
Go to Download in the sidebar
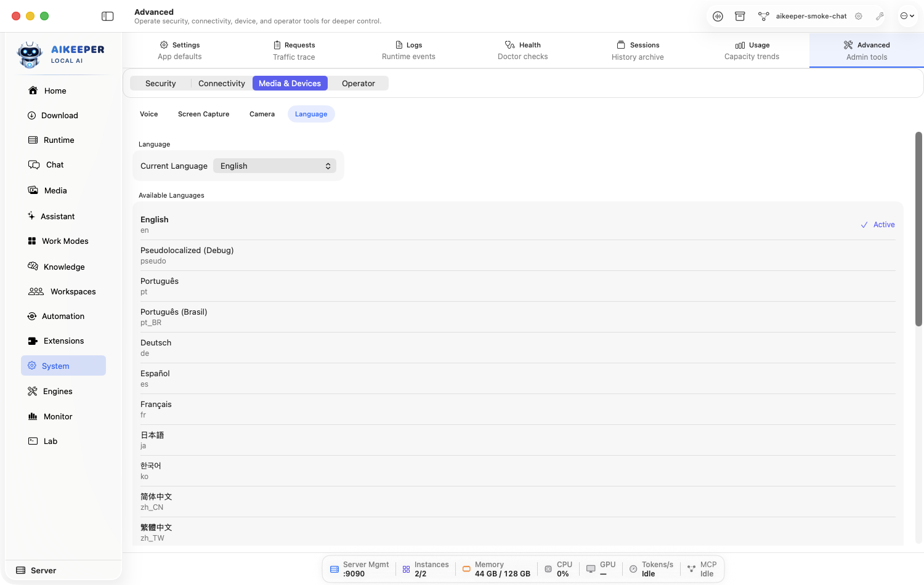(63, 115)
